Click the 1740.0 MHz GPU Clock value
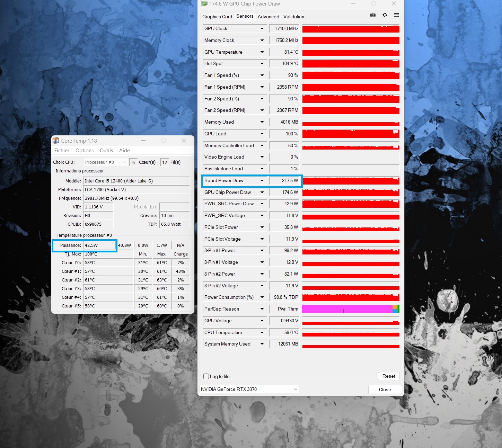This screenshot has width=502, height=448. tap(284, 28)
